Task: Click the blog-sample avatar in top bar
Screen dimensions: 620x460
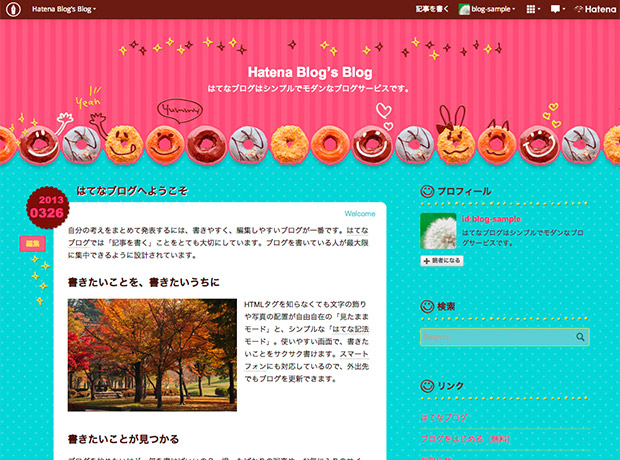Action: click(464, 9)
